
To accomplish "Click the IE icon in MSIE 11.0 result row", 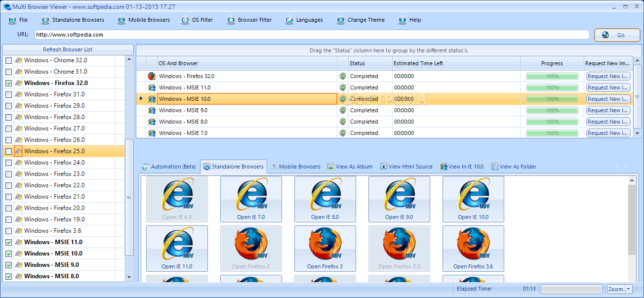I will click(152, 87).
